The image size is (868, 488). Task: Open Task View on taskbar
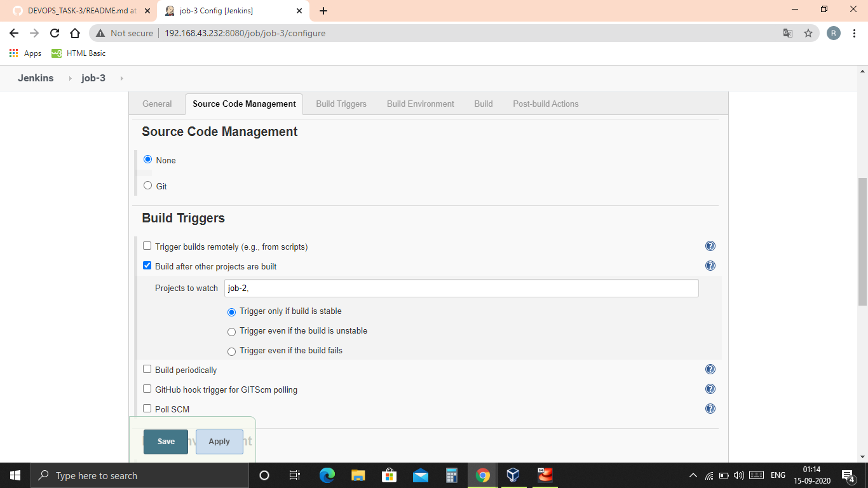pyautogui.click(x=295, y=475)
